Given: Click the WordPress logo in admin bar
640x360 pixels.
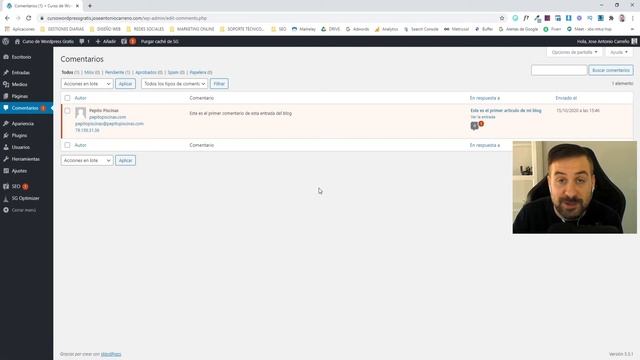Looking at the screenshot, I should coord(6,41).
